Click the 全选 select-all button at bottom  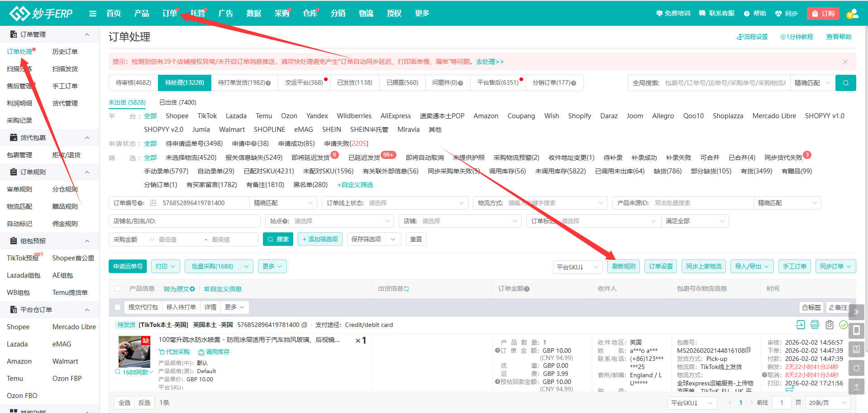[124, 403]
